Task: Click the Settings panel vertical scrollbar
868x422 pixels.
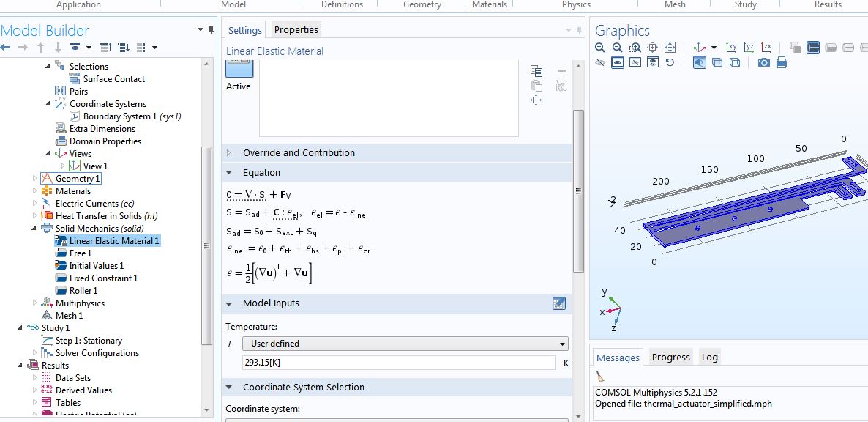Action: (578, 190)
